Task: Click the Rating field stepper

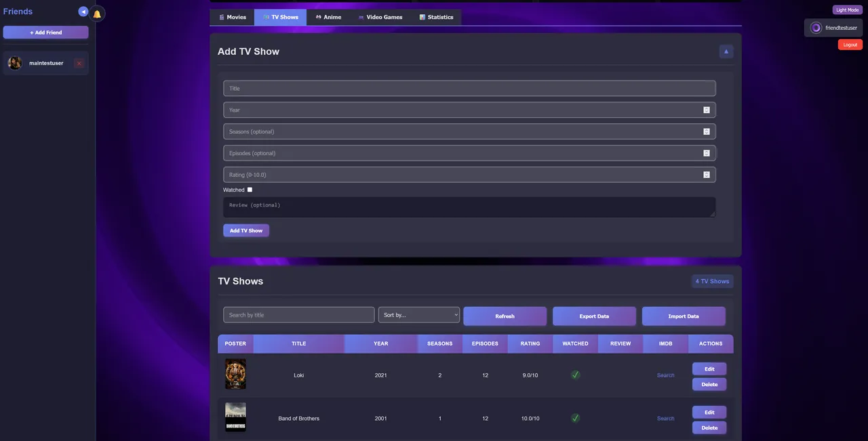Action: 707,175
